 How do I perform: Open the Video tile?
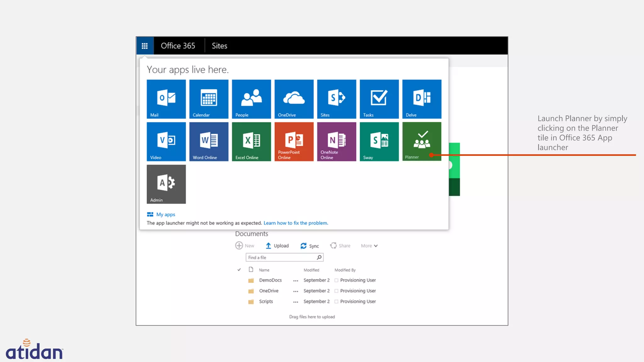pos(166,142)
